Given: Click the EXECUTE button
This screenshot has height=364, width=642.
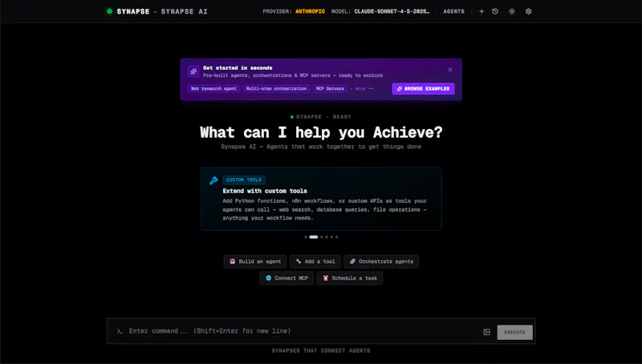Looking at the screenshot, I should coord(514,332).
